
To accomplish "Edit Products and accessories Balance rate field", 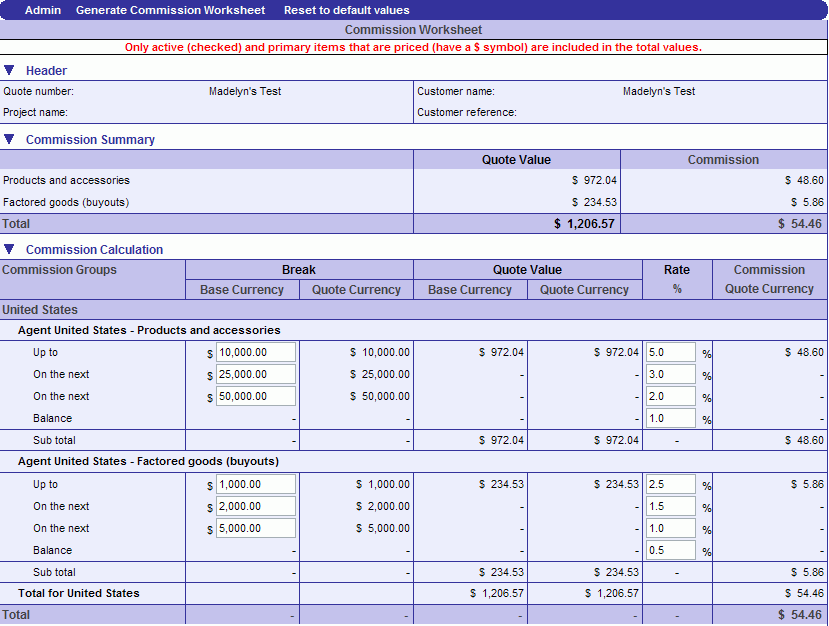I will 670,418.
